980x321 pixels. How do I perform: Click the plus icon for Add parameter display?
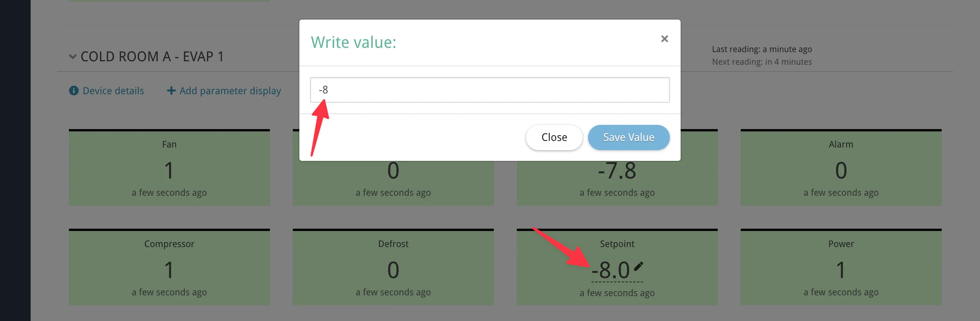[171, 90]
